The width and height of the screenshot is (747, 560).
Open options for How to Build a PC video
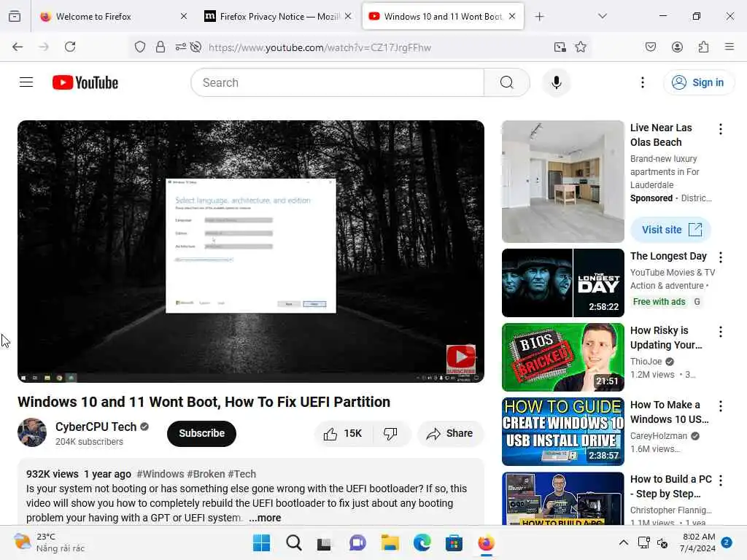[x=720, y=481]
